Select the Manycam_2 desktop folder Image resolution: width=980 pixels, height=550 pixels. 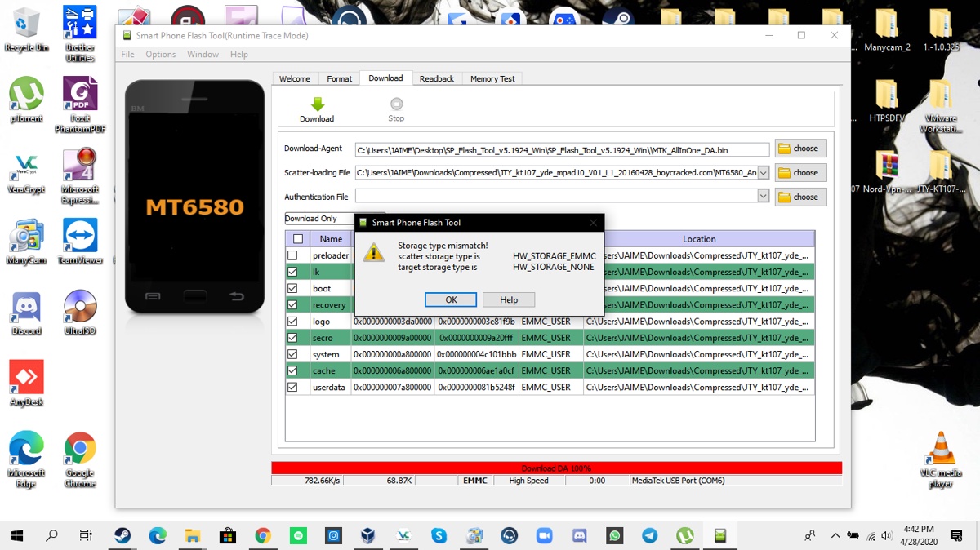886,30
